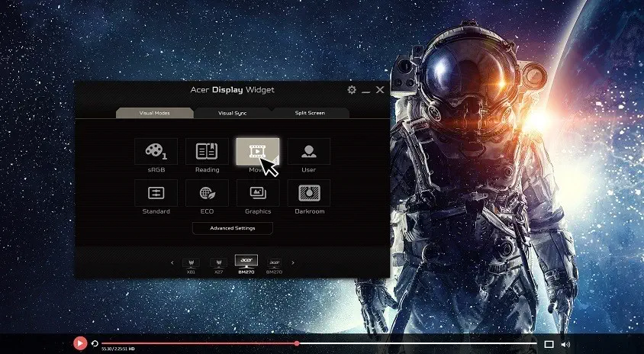Choose the highlighted Movie mode tile
This screenshot has height=354, width=644.
[257, 151]
